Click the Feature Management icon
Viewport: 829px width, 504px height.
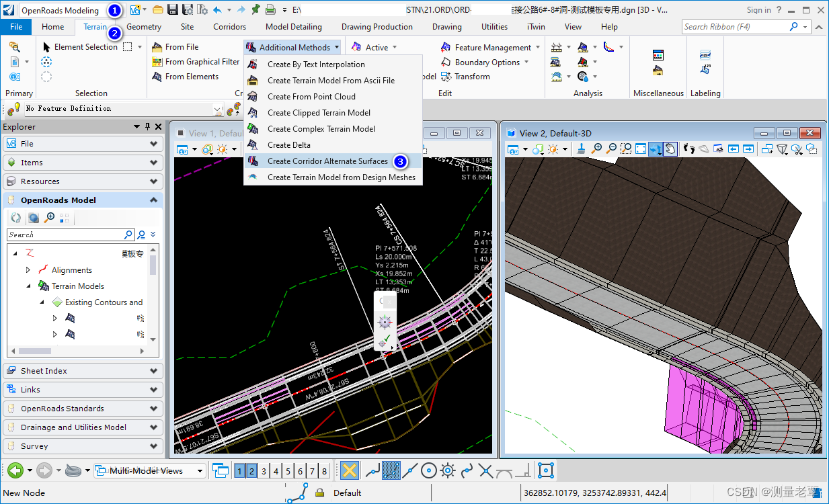[444, 47]
